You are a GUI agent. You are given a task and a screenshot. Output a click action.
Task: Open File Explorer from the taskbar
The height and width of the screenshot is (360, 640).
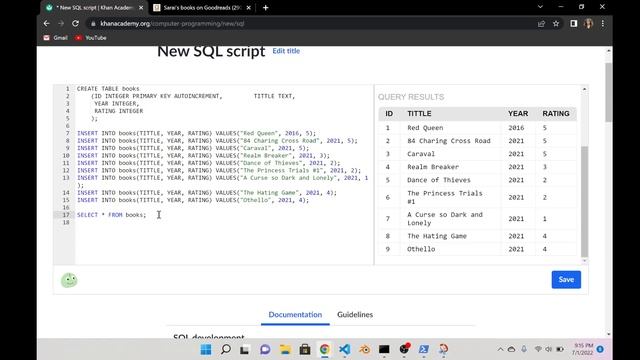coord(285,349)
